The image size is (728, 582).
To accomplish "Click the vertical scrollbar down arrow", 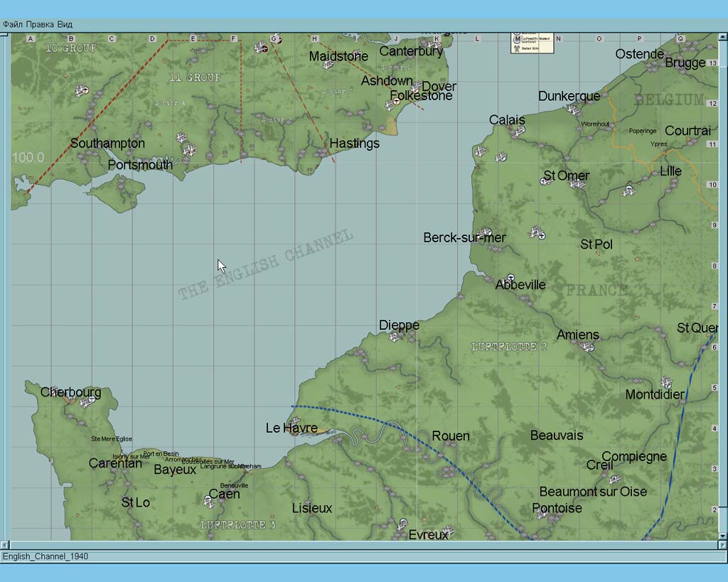I will 723,536.
